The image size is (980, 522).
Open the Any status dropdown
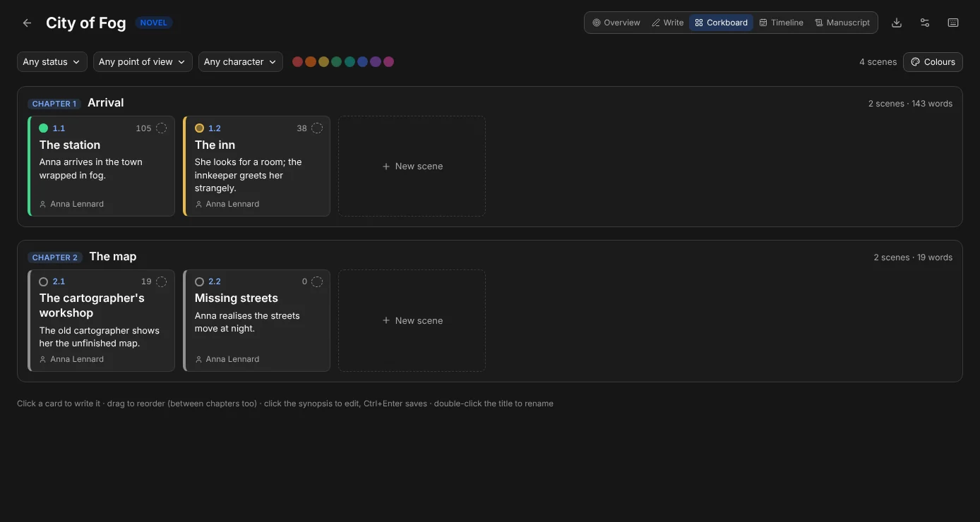[x=52, y=62]
